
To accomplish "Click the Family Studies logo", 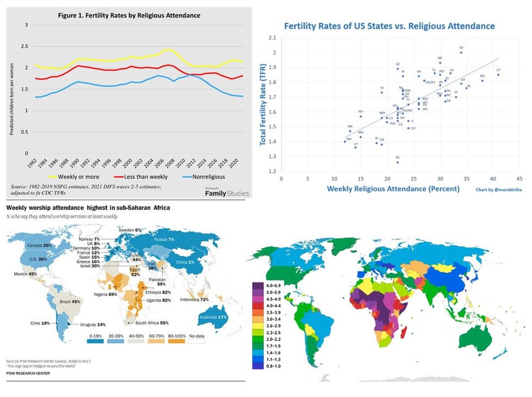I will coord(227,192).
